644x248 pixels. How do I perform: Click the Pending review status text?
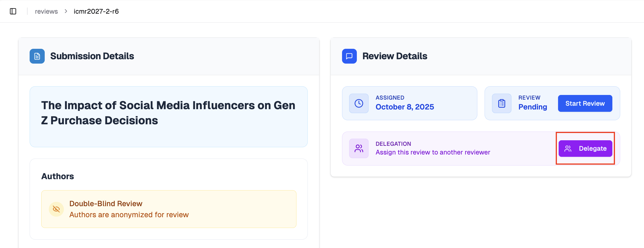pyautogui.click(x=533, y=107)
